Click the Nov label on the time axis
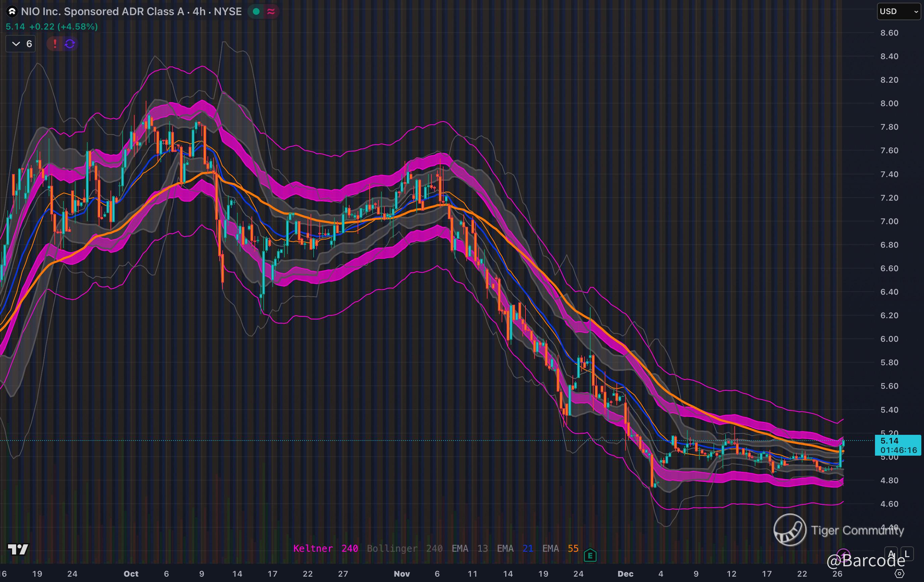 tap(402, 574)
